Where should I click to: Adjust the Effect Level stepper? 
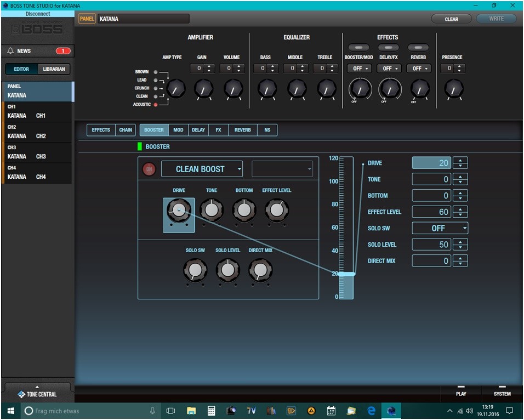point(460,212)
